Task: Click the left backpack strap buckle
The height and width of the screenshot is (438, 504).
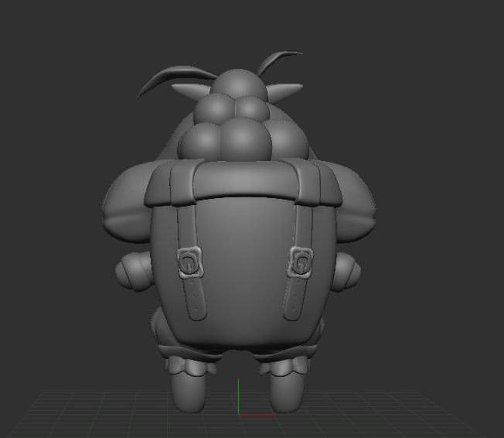Action: tap(189, 262)
